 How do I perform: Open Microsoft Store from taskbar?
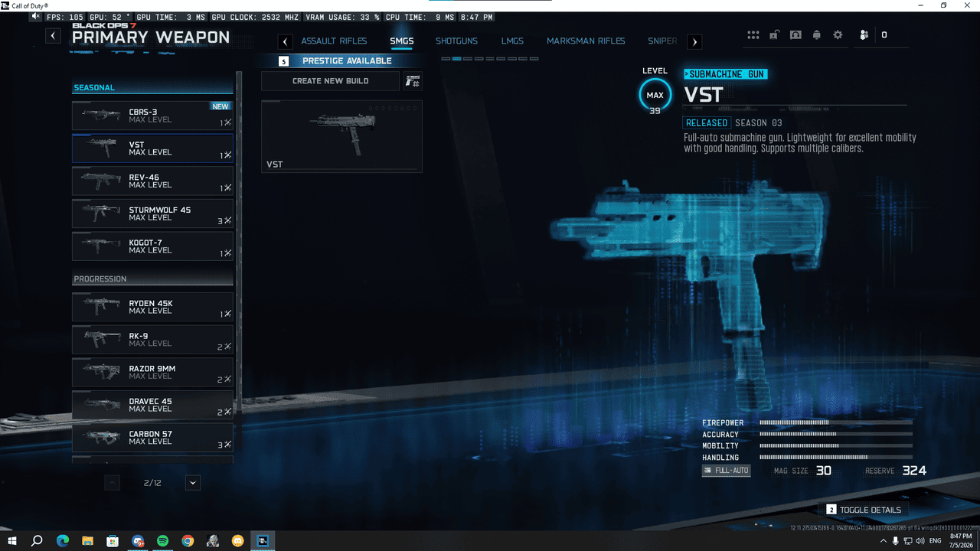pos(113,541)
